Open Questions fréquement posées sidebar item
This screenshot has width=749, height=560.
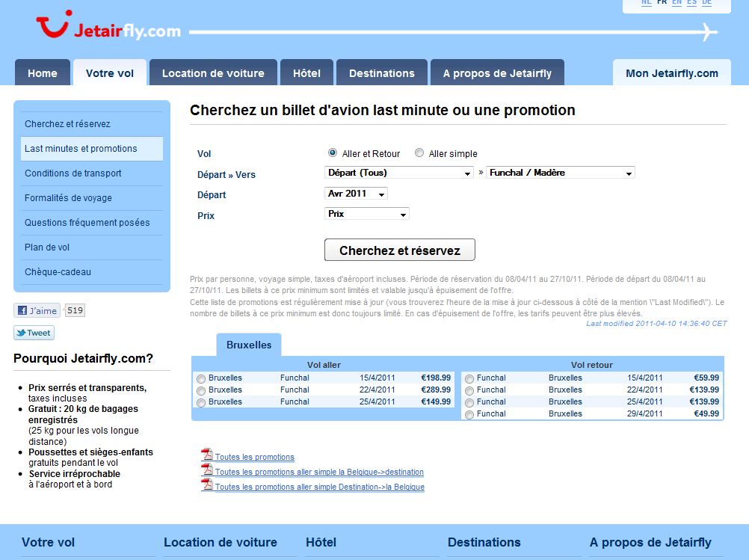coord(92,223)
